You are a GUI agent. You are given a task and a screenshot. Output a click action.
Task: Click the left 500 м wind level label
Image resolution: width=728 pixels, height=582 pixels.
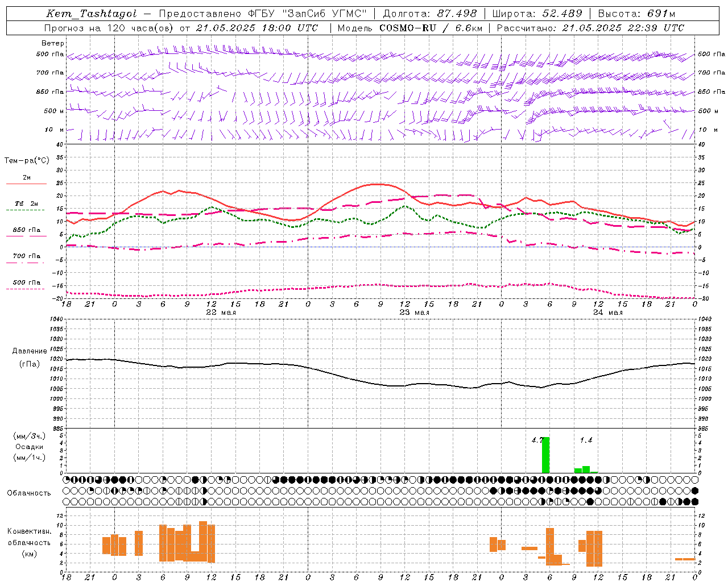click(x=54, y=111)
